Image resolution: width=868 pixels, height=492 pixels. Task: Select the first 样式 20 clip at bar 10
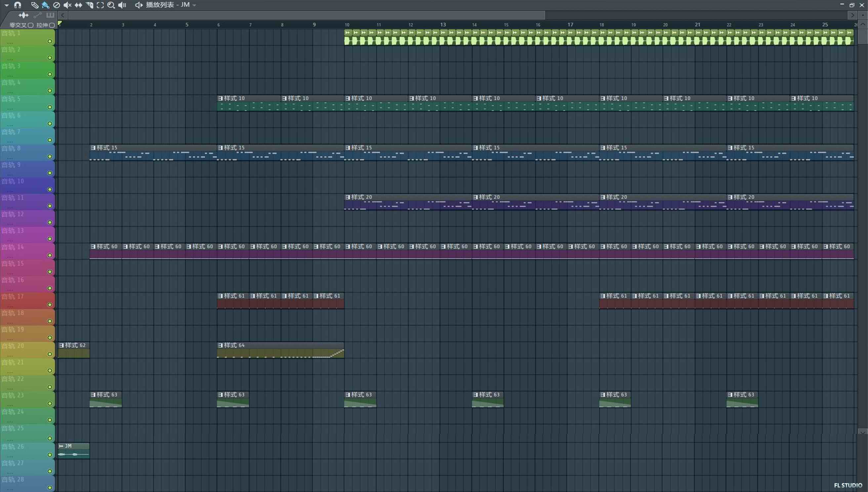pos(408,202)
